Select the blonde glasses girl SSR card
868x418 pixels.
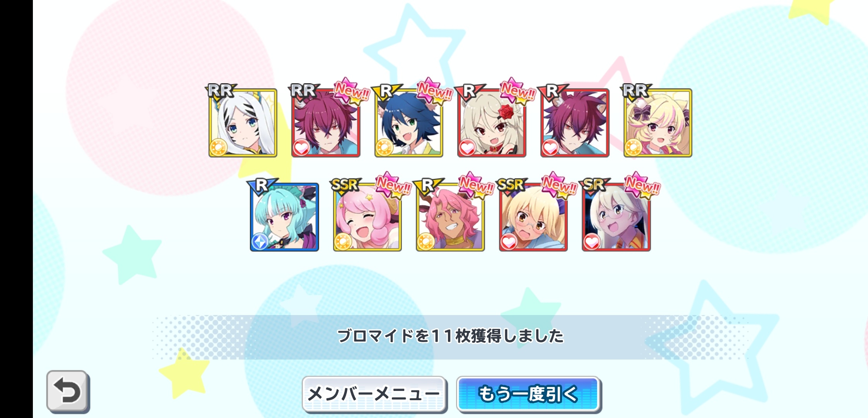coord(533,217)
